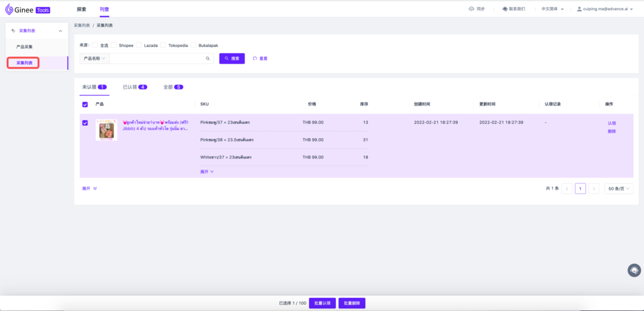The width and height of the screenshot is (644, 311).
Task: Open the 产品名称 search type dropdown
Action: point(94,58)
